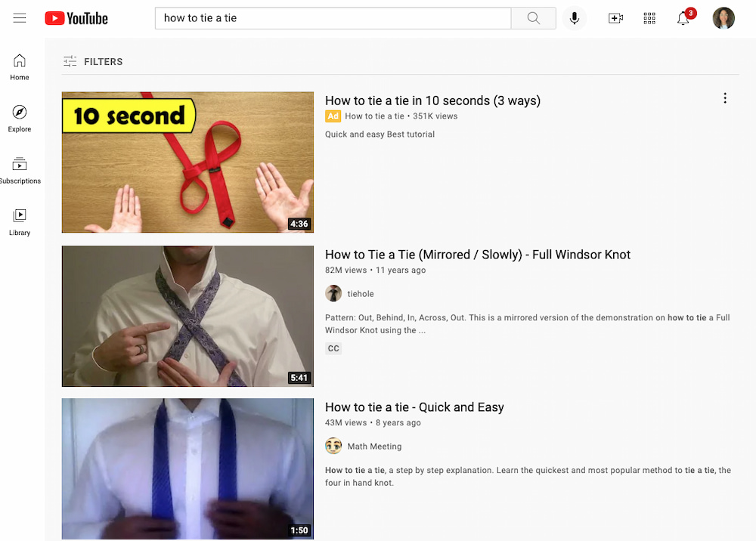756x541 pixels.
Task: Click the 4:36 duration badge
Action: (x=299, y=224)
